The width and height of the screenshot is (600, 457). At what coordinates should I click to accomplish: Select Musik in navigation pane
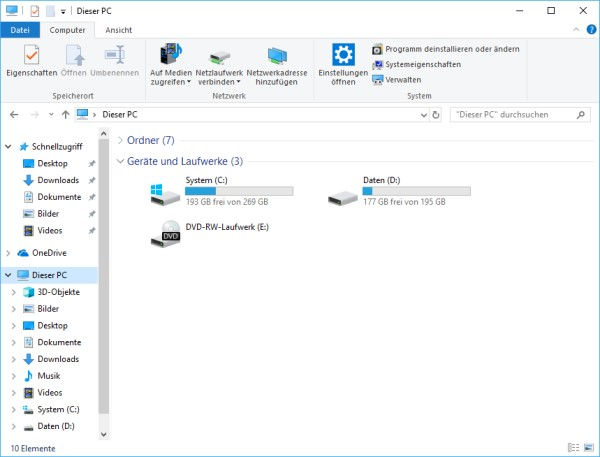(x=48, y=376)
